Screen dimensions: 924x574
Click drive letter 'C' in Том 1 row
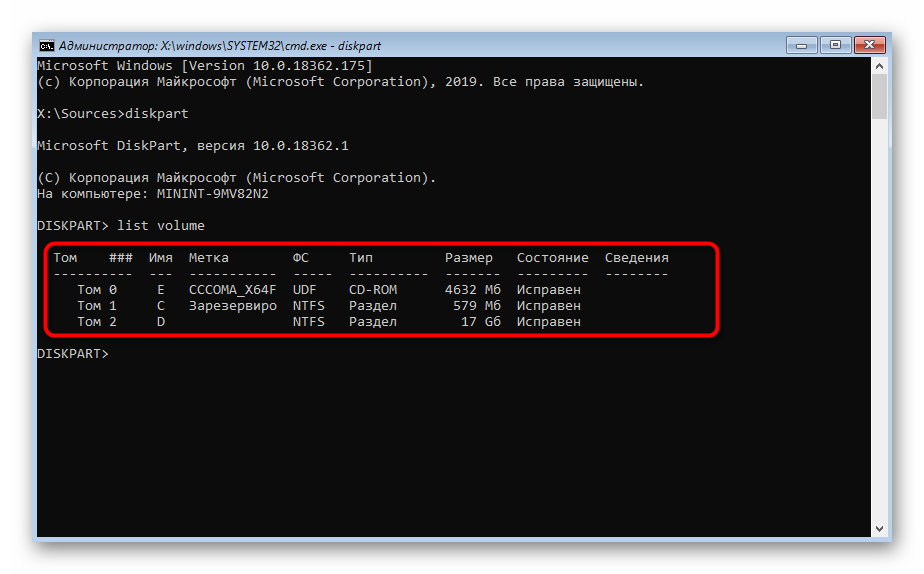tap(161, 305)
